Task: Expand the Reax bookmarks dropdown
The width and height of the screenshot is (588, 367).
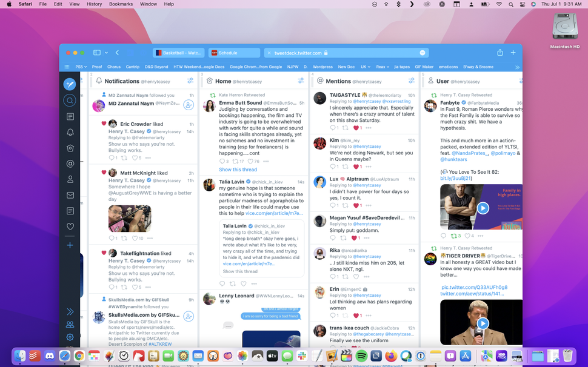Action: pyautogui.click(x=383, y=67)
